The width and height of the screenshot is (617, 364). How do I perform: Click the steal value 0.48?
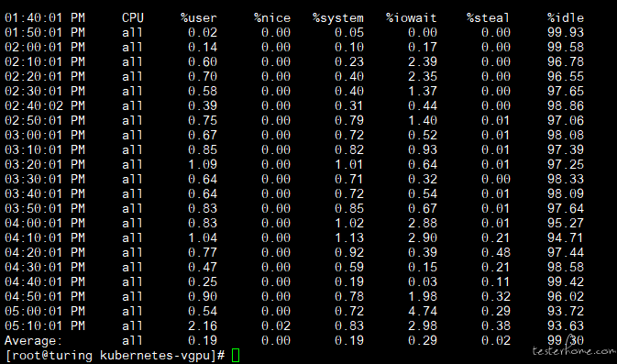[496, 253]
